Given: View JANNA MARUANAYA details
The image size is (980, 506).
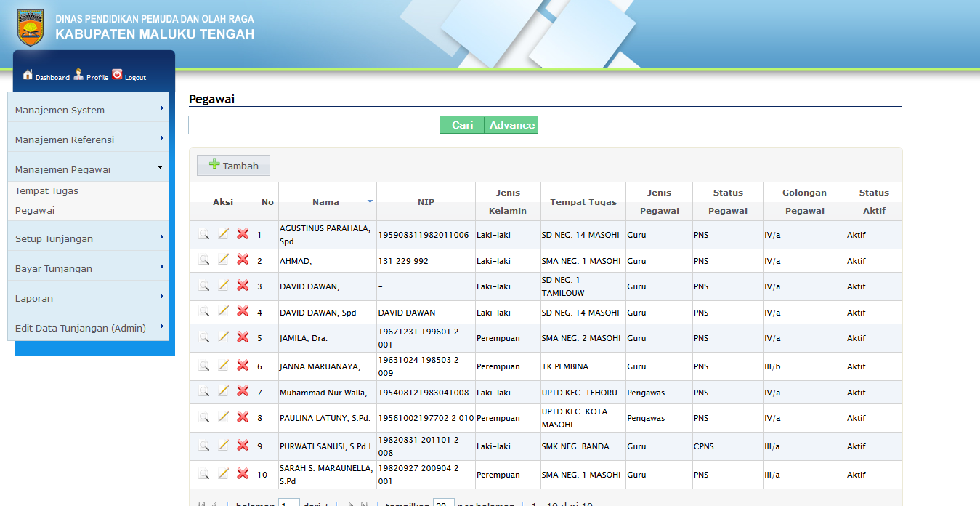Looking at the screenshot, I should [x=204, y=366].
